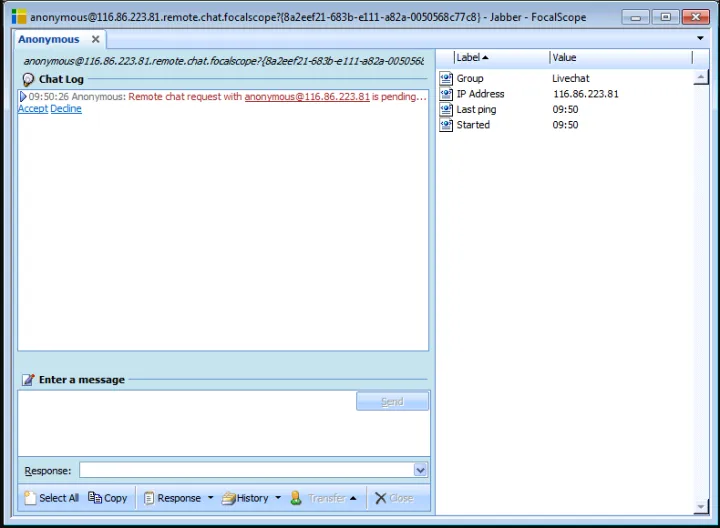720x528 pixels.
Task: Click the properties scrollbar up arrow
Action: (x=701, y=77)
